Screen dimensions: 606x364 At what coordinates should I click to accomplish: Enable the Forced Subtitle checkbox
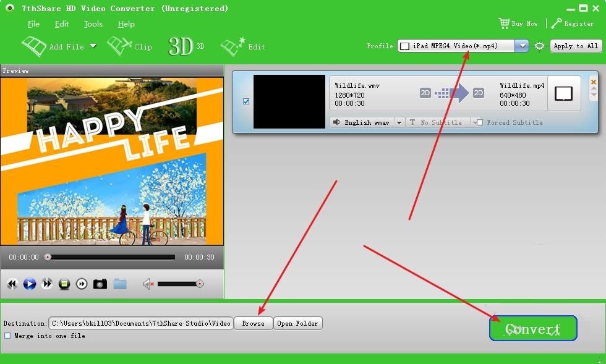click(x=480, y=122)
